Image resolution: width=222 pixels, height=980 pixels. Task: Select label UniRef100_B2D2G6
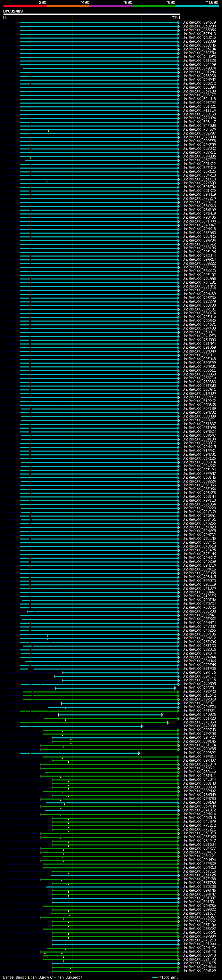[x=199, y=887]
